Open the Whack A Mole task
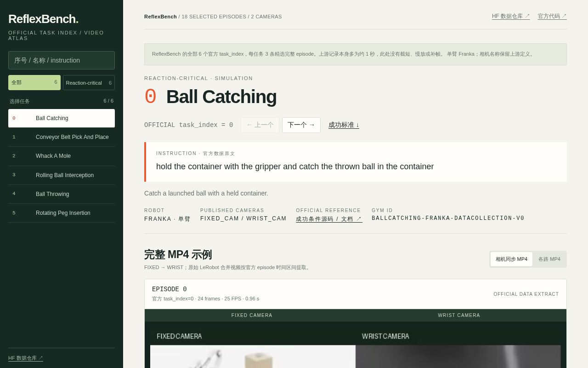 pos(62,156)
